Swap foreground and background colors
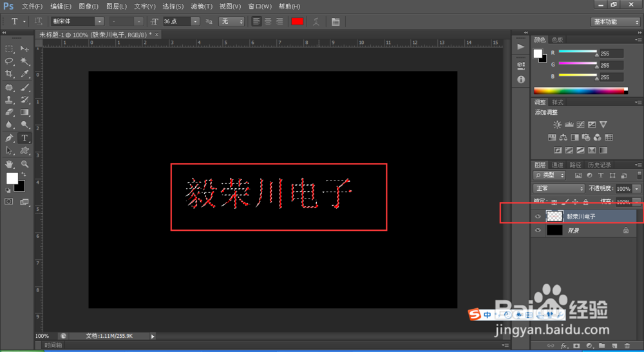The width and height of the screenshot is (644, 352). click(x=24, y=174)
